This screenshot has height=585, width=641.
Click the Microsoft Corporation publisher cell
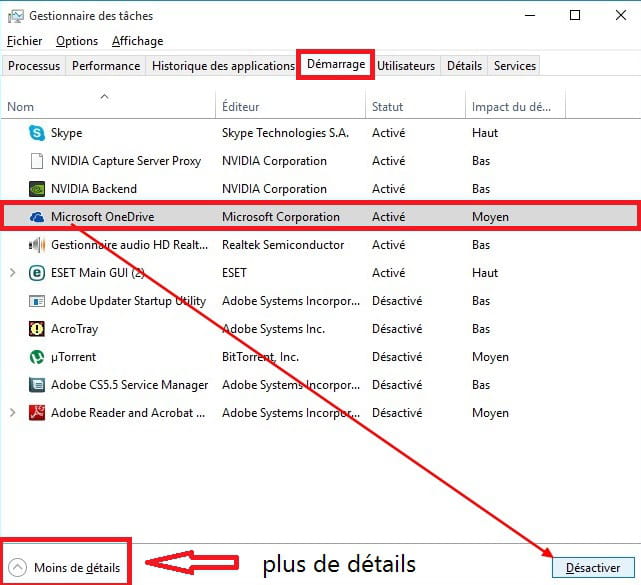click(x=281, y=217)
